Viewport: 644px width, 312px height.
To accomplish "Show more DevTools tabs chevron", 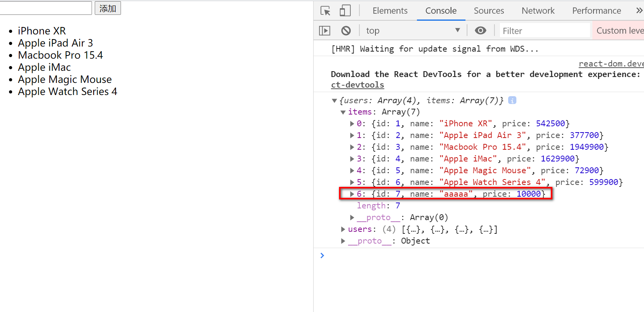I will tap(639, 11).
